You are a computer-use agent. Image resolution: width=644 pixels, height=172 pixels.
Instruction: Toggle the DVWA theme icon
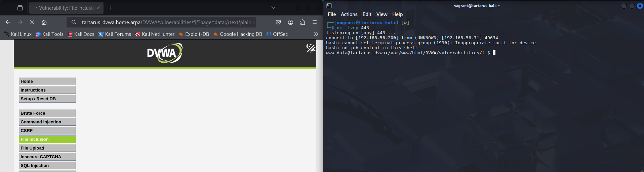(x=311, y=48)
